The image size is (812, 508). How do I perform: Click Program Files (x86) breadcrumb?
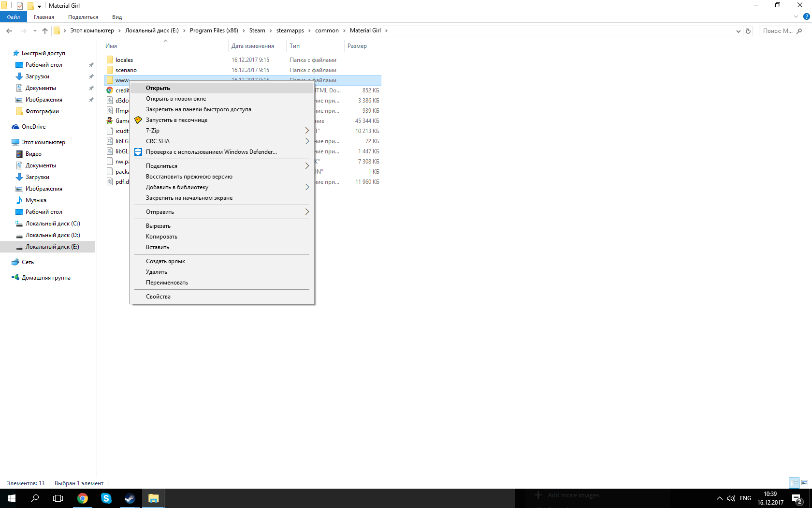tap(214, 30)
